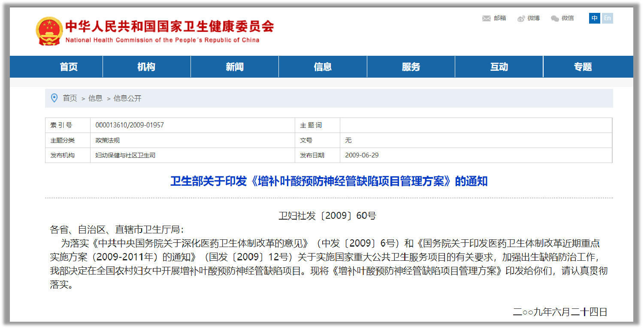Click the index number 000013610/2009-01957 cell

click(x=130, y=125)
